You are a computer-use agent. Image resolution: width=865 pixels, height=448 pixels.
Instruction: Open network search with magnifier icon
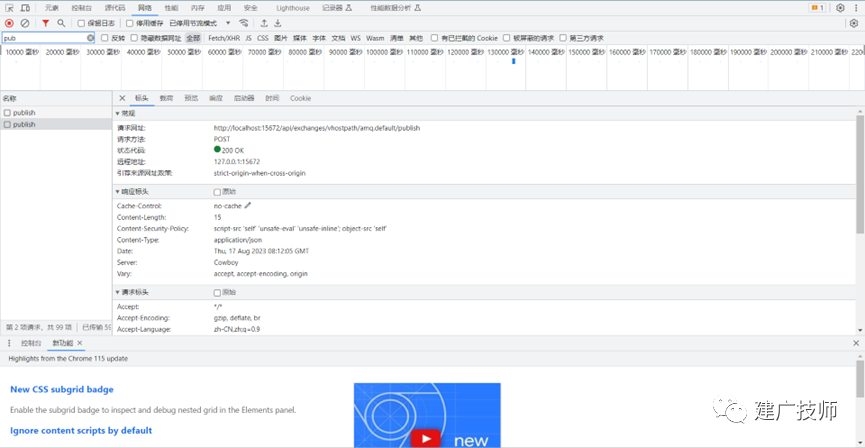tap(61, 23)
